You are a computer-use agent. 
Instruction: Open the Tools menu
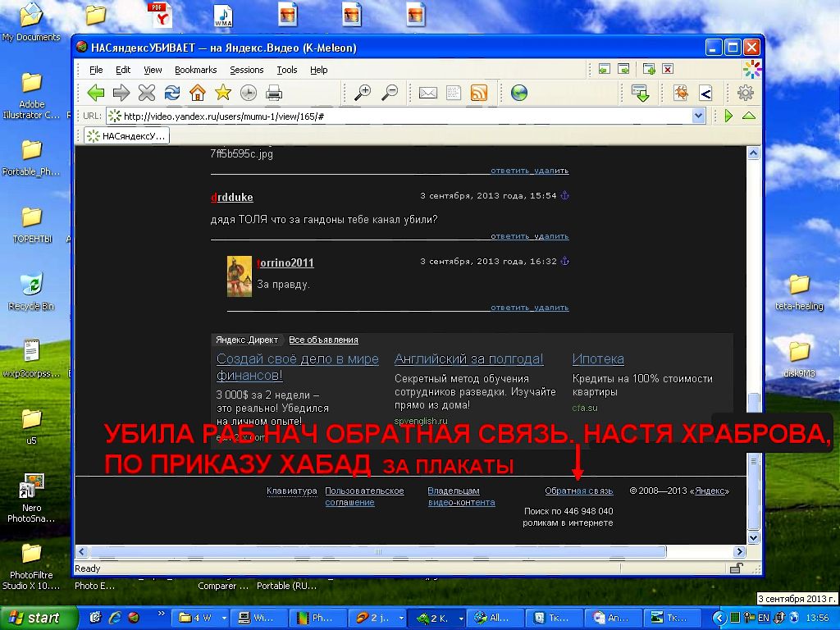coord(286,70)
